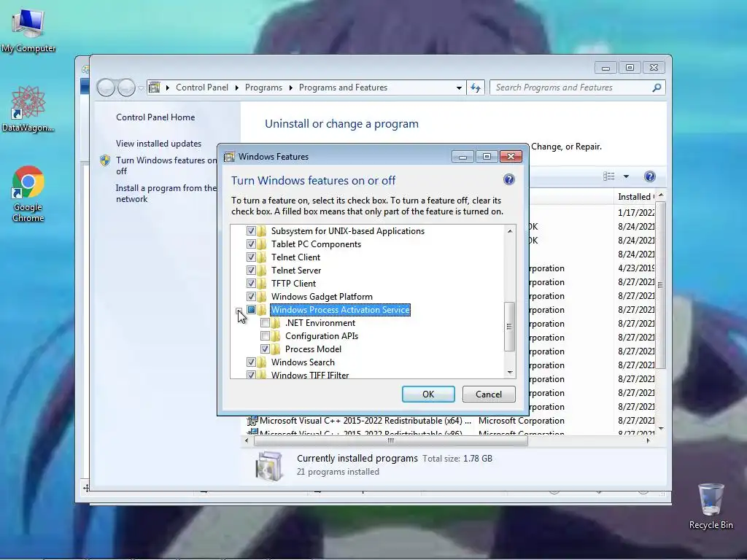Open My Computer desktop icon

pos(28,29)
